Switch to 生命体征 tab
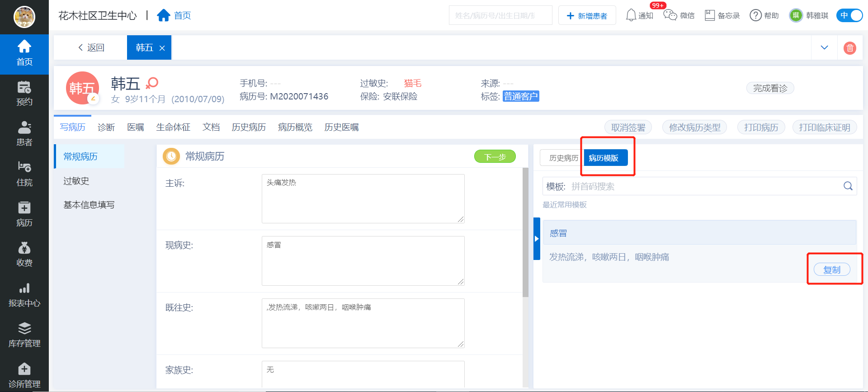Viewport: 868px width, 392px height. pos(173,127)
